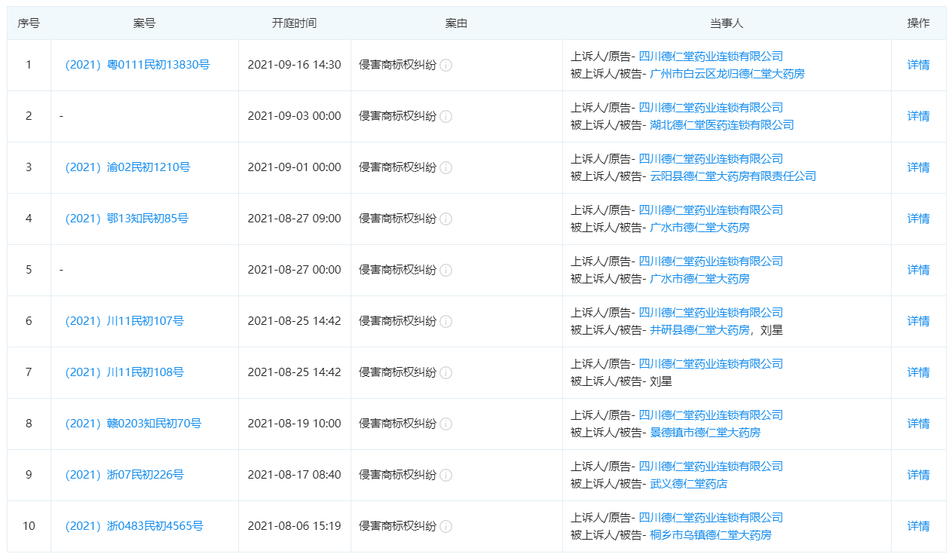Click info icon beside 侵害商标权纠纷 in row 9

coord(445,475)
